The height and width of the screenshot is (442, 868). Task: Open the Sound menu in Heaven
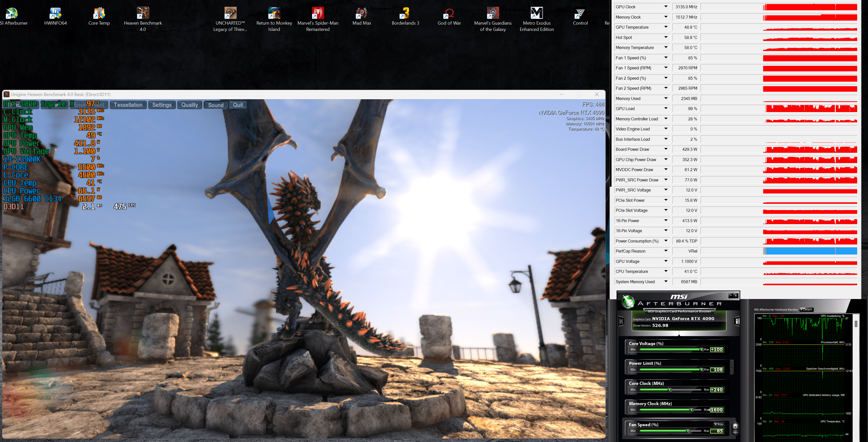(216, 105)
